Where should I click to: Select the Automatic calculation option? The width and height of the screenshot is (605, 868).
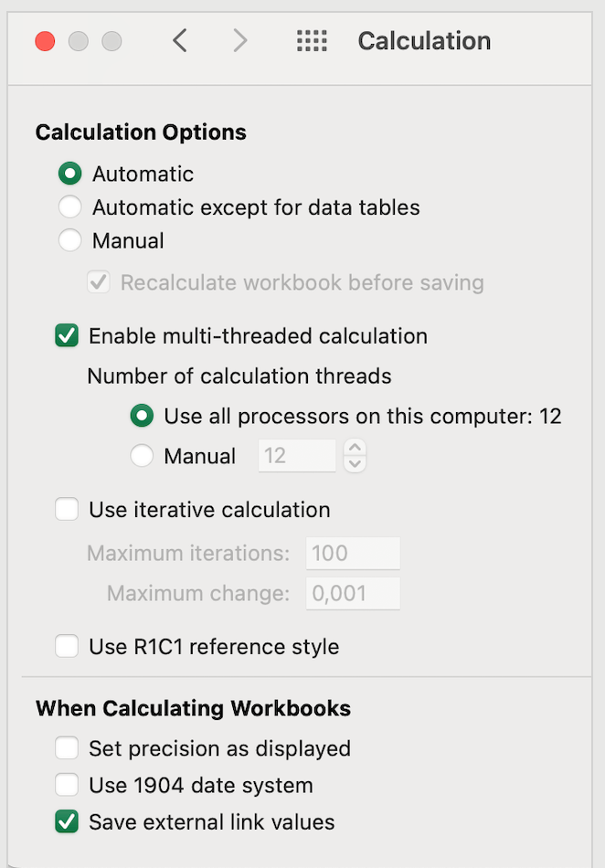coord(69,174)
